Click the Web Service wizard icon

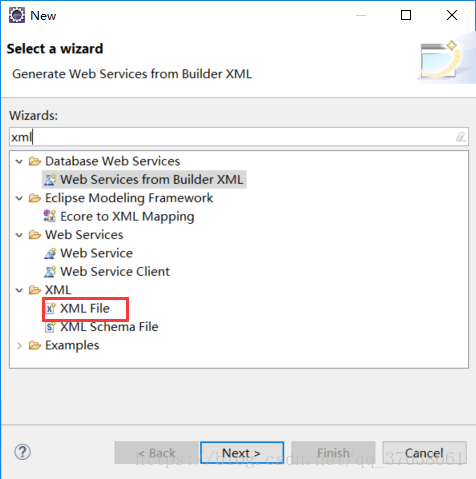(50, 253)
